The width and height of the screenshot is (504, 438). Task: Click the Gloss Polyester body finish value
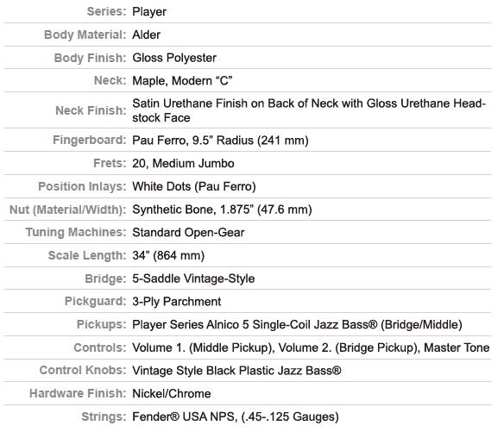pos(174,58)
